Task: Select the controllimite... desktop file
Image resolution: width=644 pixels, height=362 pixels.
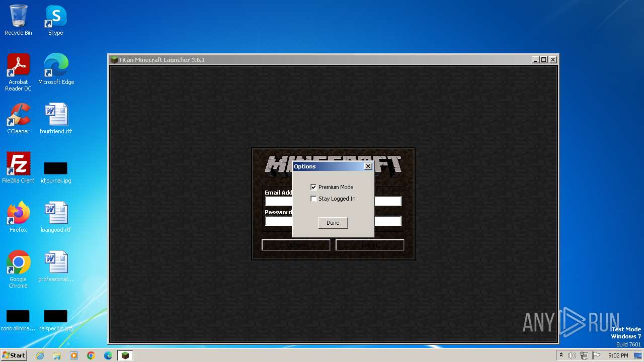Action: point(18,320)
